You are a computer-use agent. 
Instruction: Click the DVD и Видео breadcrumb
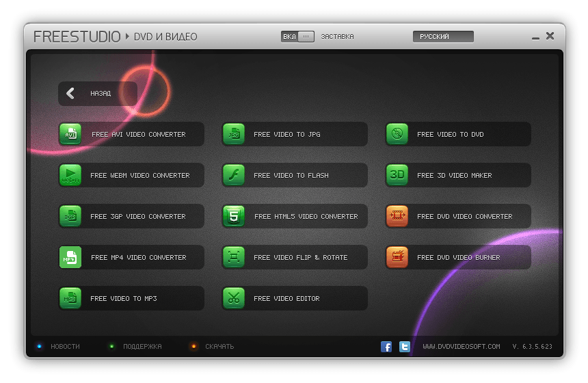(165, 37)
